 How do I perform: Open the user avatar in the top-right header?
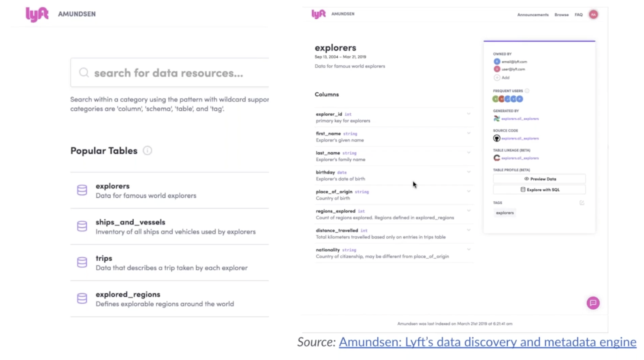coord(593,14)
